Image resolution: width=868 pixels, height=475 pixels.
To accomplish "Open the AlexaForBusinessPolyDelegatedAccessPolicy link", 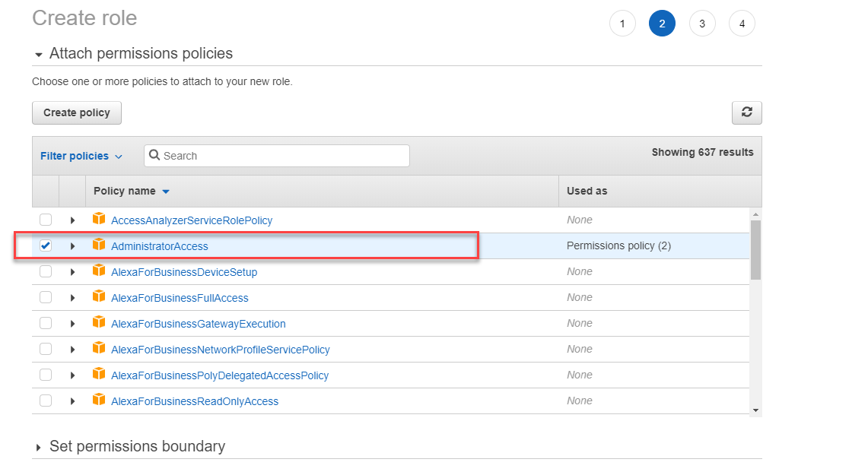I will point(220,375).
